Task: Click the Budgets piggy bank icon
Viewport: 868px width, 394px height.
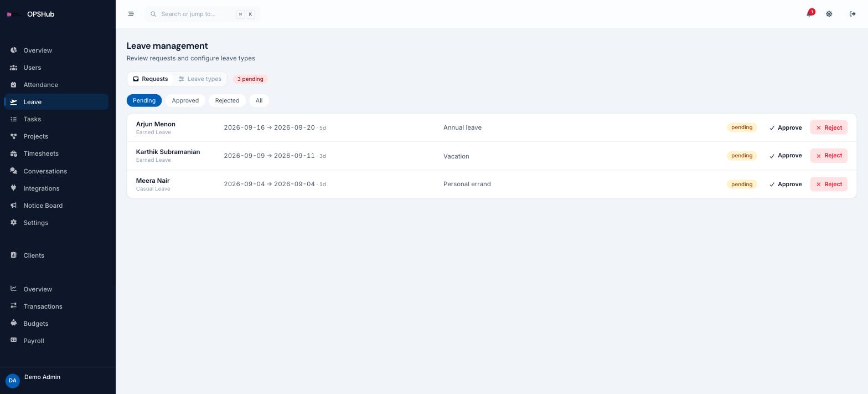Action: 13,323
